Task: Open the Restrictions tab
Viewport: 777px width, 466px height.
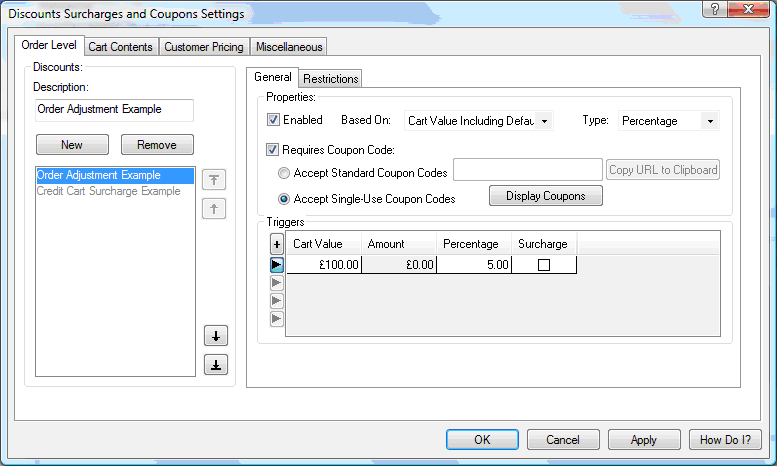Action: point(331,79)
